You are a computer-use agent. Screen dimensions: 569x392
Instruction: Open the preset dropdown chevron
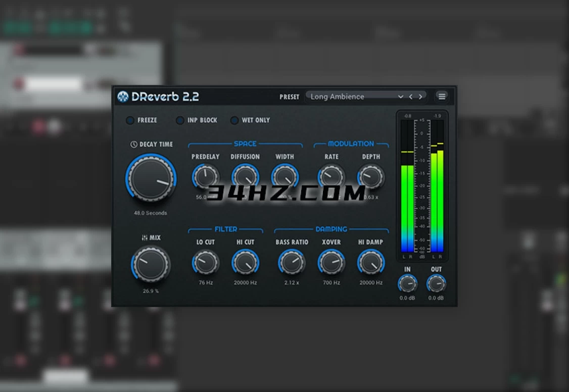click(400, 96)
